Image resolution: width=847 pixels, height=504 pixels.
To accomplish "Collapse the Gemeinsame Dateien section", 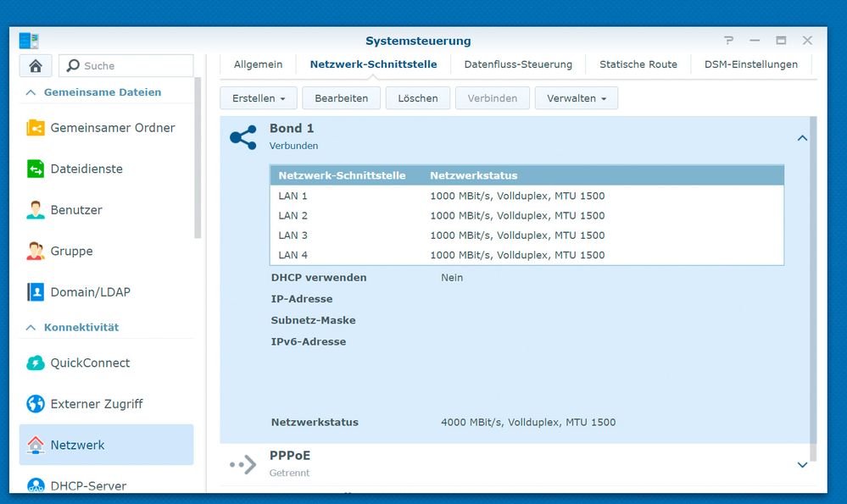I will (x=31, y=92).
